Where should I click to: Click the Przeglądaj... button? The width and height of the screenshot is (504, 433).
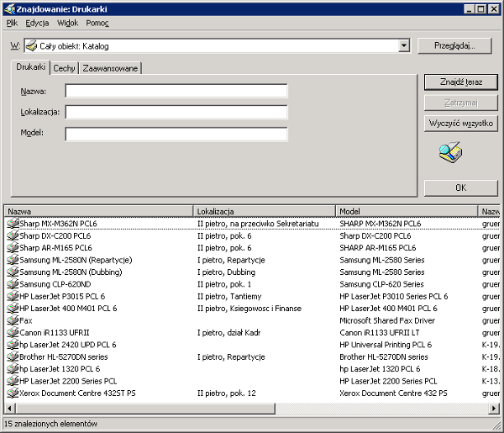click(x=454, y=45)
